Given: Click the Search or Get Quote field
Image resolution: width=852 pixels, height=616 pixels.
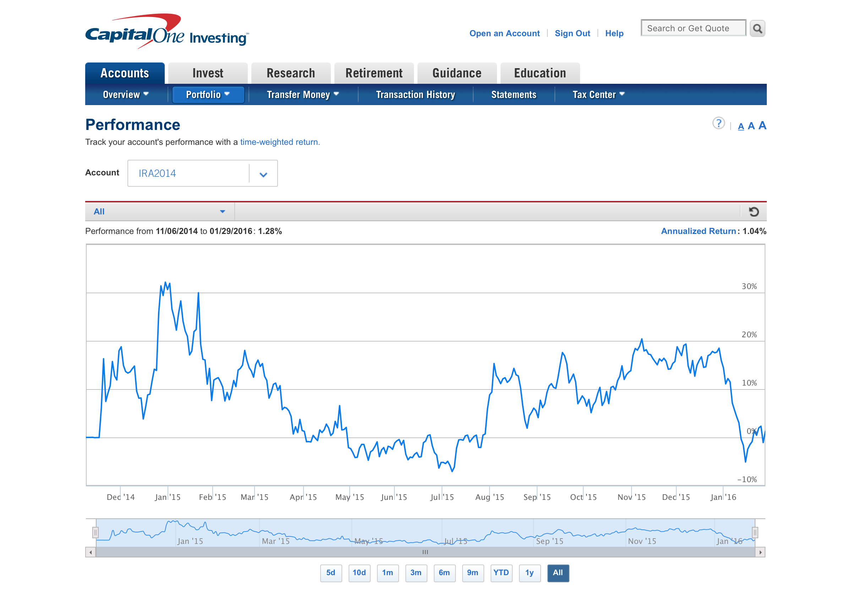Looking at the screenshot, I should [x=693, y=28].
